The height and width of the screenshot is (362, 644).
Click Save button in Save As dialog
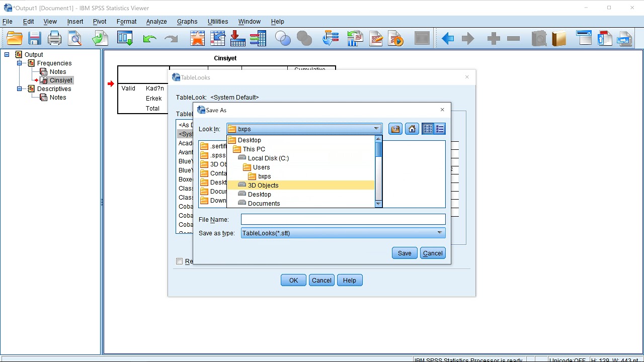tap(405, 253)
